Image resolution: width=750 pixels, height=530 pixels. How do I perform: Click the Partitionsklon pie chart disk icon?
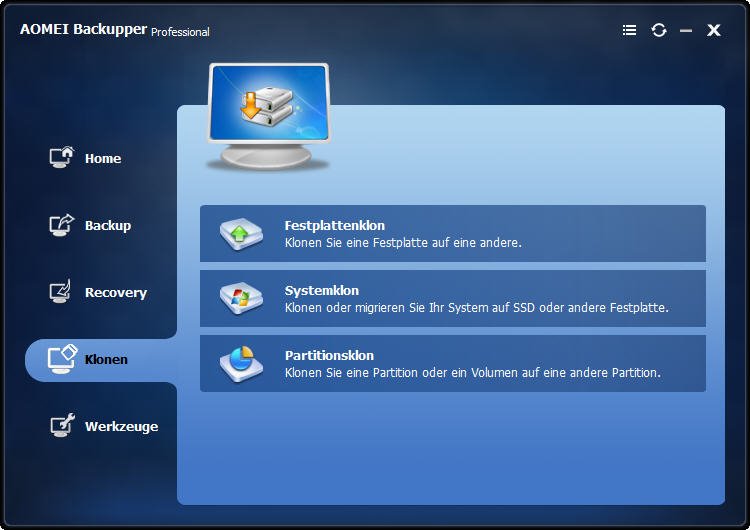(241, 364)
